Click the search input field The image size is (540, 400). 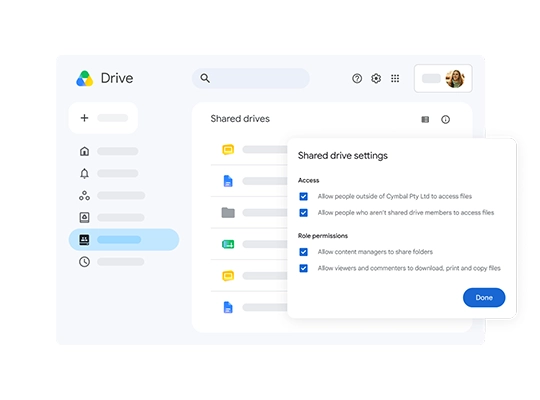[251, 79]
